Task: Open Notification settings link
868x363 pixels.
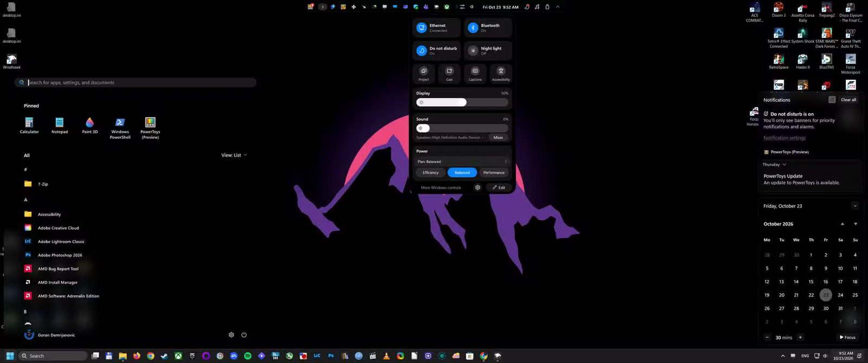Action: (784, 138)
